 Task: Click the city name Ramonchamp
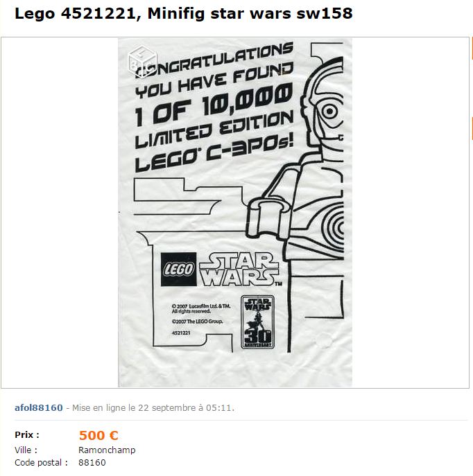click(x=107, y=450)
